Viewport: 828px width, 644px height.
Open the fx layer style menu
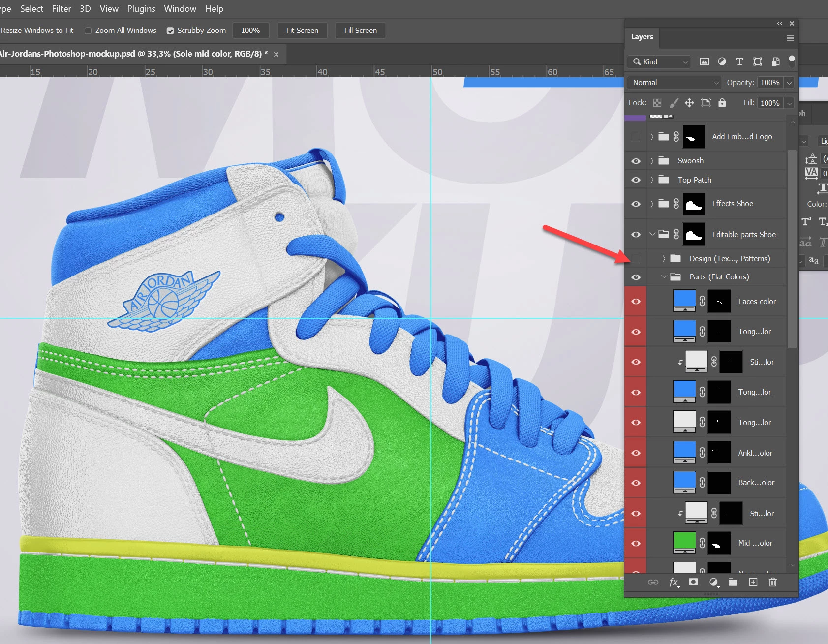point(674,583)
